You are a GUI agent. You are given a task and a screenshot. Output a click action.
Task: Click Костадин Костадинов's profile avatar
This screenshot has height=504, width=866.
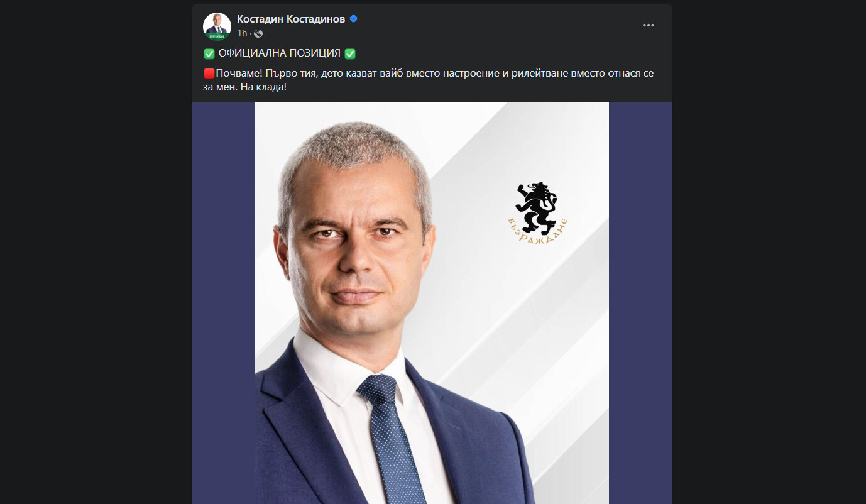[x=217, y=26]
